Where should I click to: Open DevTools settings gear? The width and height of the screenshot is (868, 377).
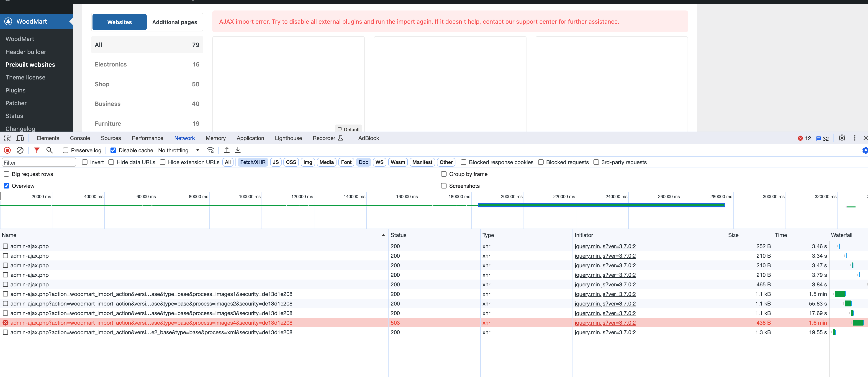pyautogui.click(x=842, y=138)
